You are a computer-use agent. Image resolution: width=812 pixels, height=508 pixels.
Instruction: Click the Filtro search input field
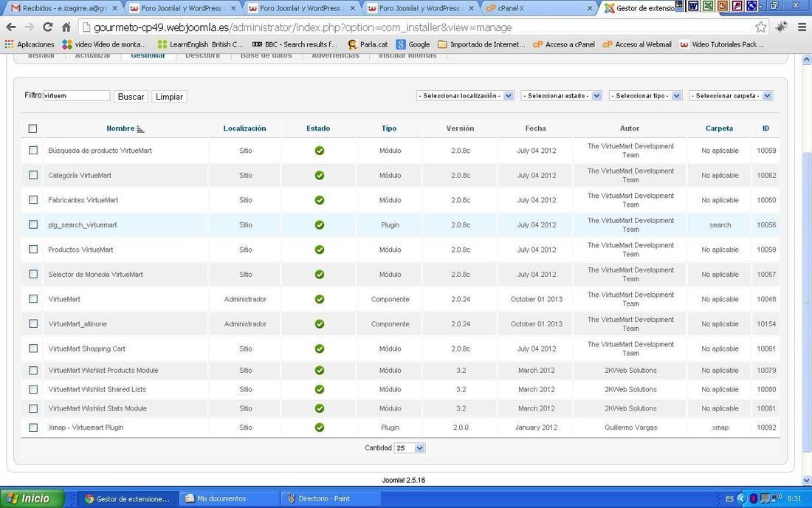(77, 96)
